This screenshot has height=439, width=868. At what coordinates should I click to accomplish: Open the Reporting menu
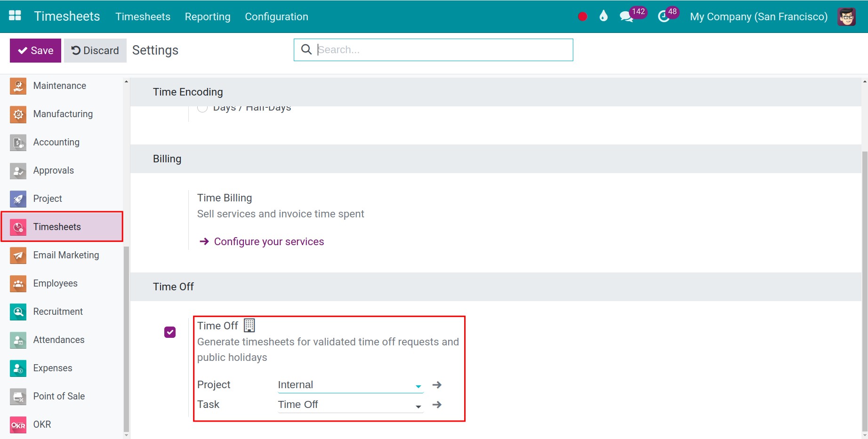click(x=208, y=16)
